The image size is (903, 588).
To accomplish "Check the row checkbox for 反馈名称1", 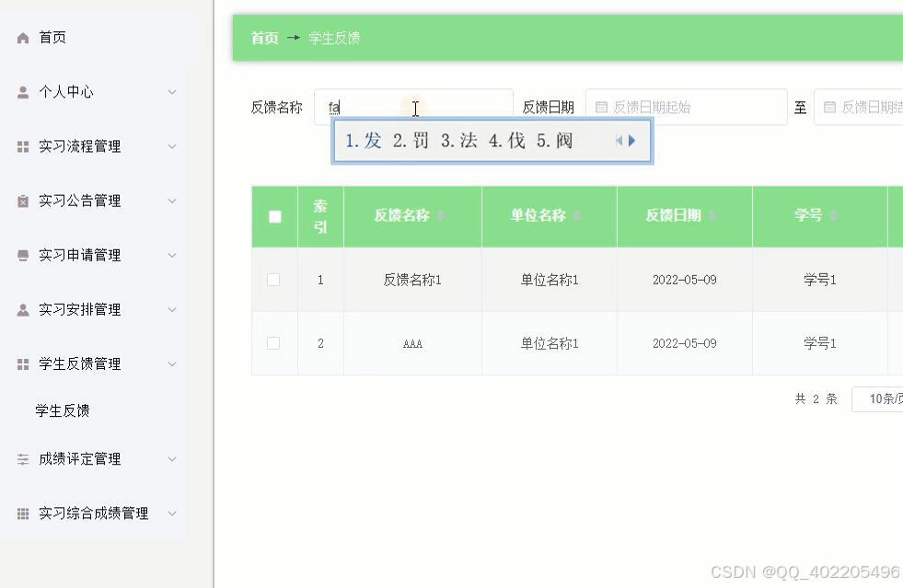I will (273, 279).
